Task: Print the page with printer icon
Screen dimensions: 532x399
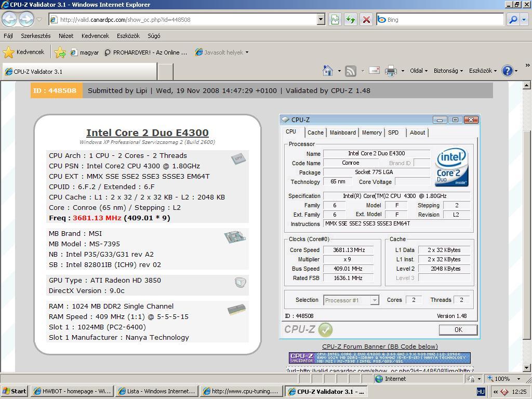Action: coord(391,71)
